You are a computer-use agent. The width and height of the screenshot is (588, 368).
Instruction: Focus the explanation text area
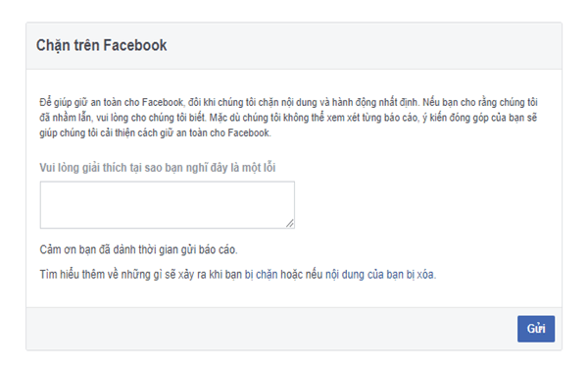(x=168, y=205)
